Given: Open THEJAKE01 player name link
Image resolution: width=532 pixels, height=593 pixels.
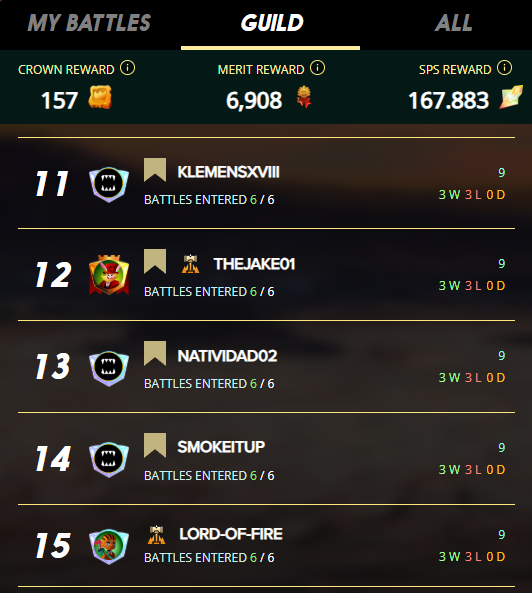Looking at the screenshot, I should coord(254,264).
